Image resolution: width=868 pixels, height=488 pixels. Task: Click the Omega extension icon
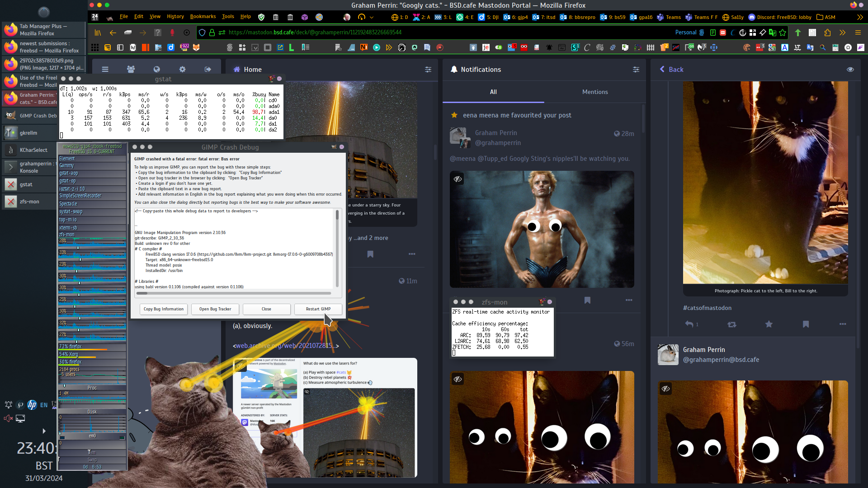tap(848, 47)
